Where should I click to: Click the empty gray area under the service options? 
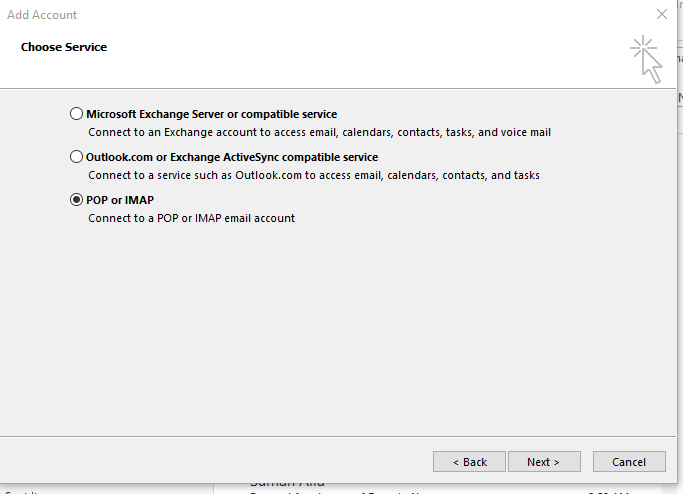tap(340, 330)
